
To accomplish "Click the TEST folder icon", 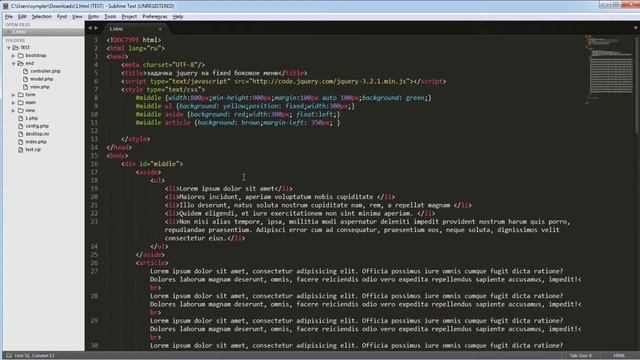I will pos(16,48).
